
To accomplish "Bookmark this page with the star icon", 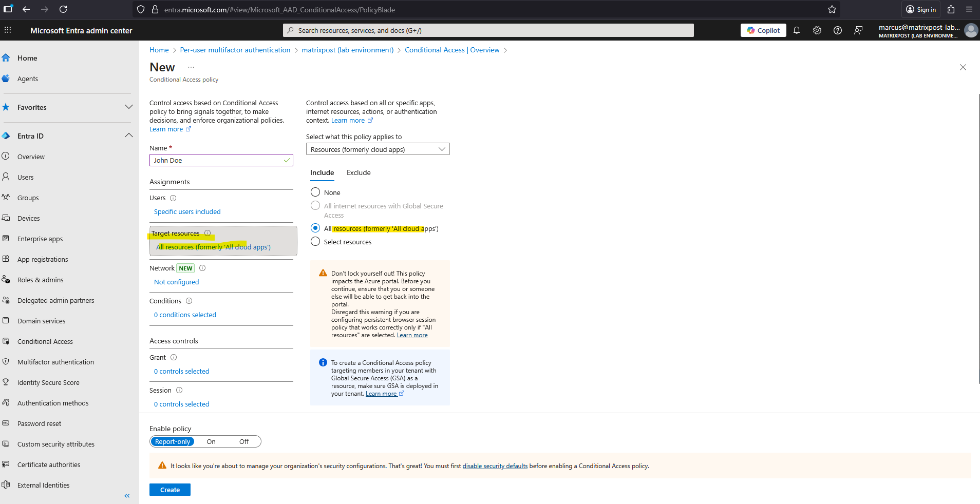I will pyautogui.click(x=832, y=9).
